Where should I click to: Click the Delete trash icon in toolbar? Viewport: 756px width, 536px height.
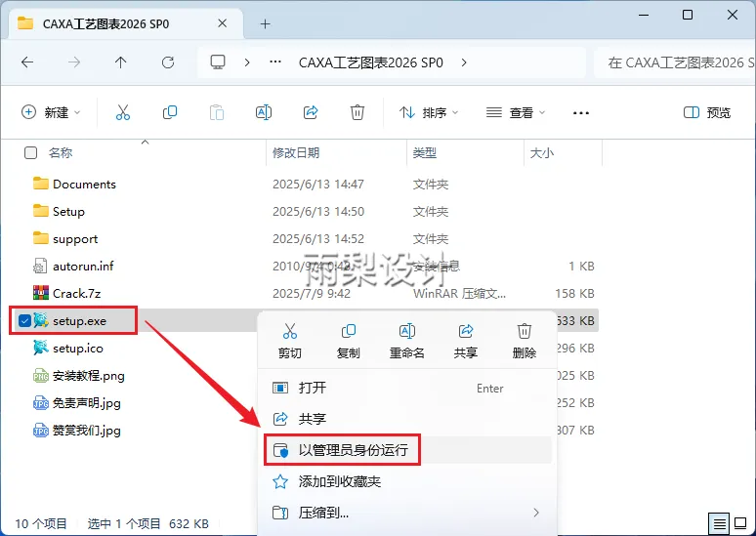click(x=357, y=113)
